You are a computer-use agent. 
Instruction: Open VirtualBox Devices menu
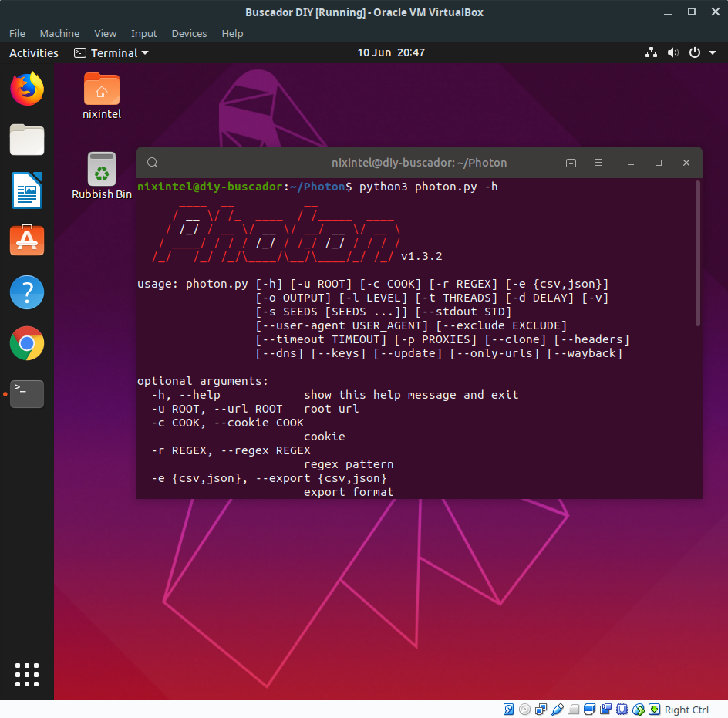pyautogui.click(x=189, y=33)
